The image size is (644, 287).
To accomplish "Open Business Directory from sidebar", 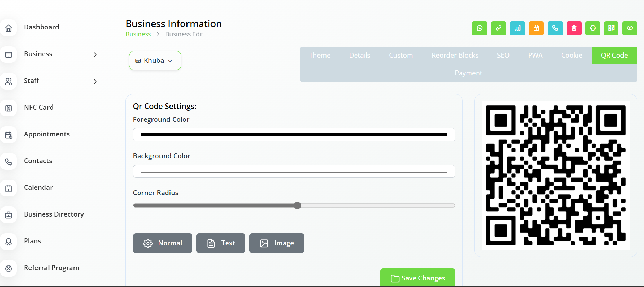I will pyautogui.click(x=54, y=214).
